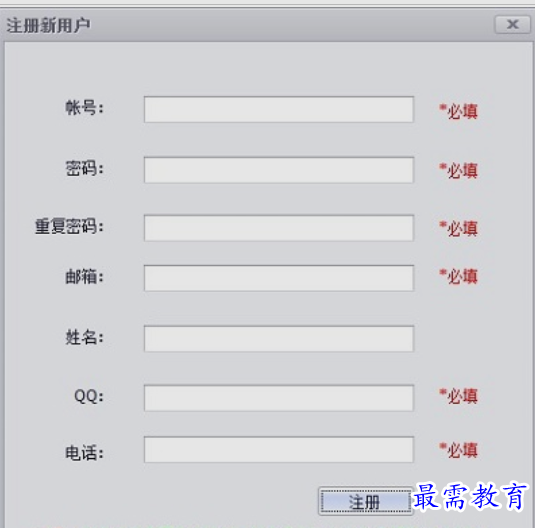Click into the 邮箱 email field
Viewport: 535px width, 528px height.
[x=279, y=278]
